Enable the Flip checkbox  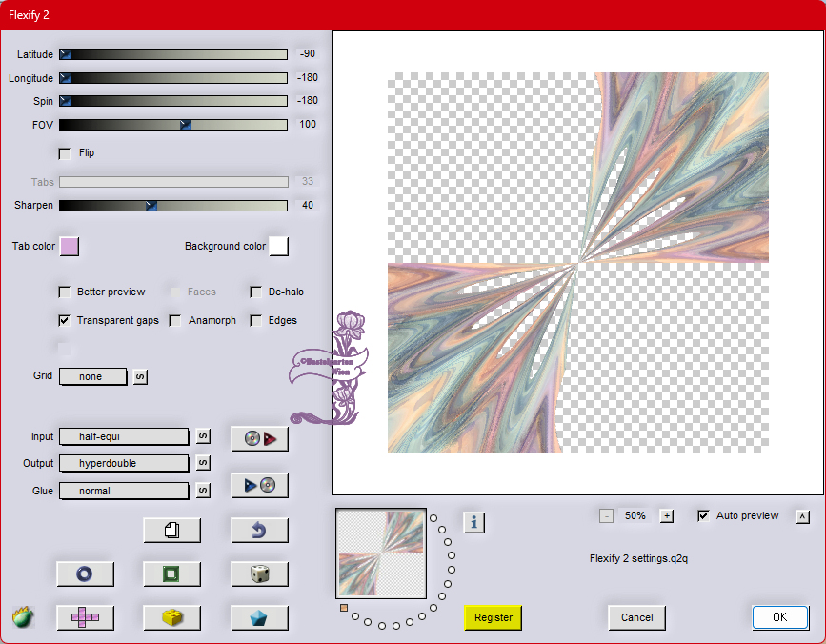[65, 153]
